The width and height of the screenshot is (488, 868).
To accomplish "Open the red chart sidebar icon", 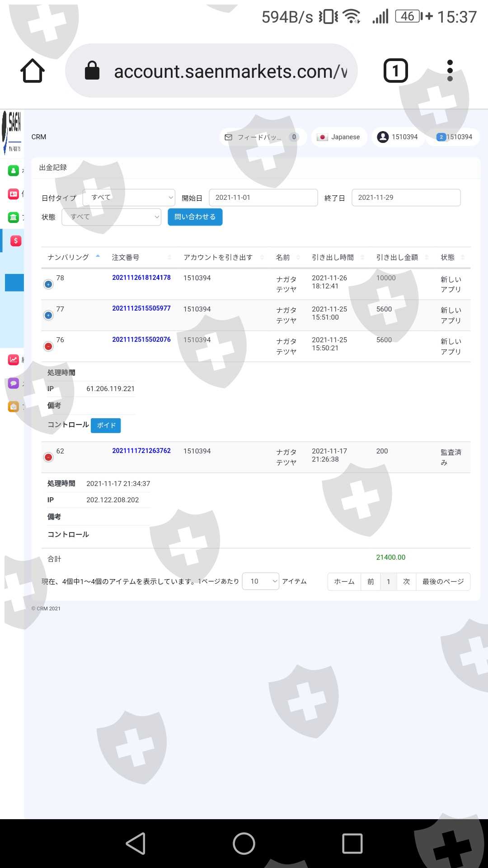I will coord(13,360).
